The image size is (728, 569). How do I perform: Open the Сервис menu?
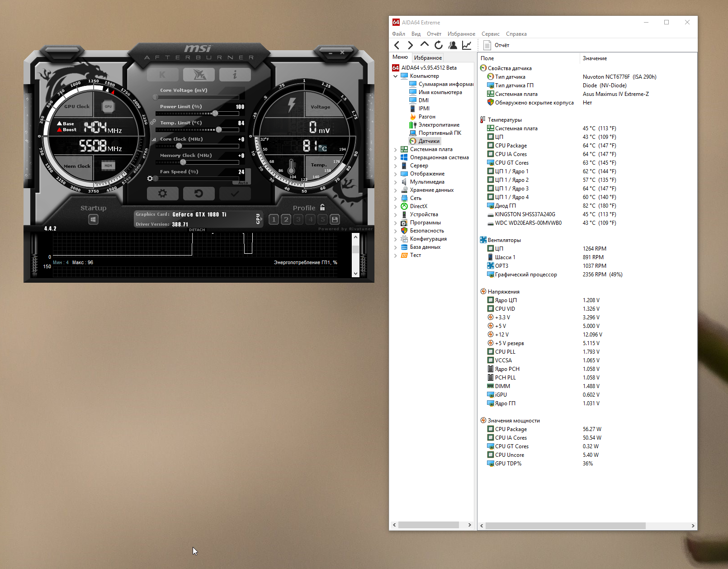point(490,34)
